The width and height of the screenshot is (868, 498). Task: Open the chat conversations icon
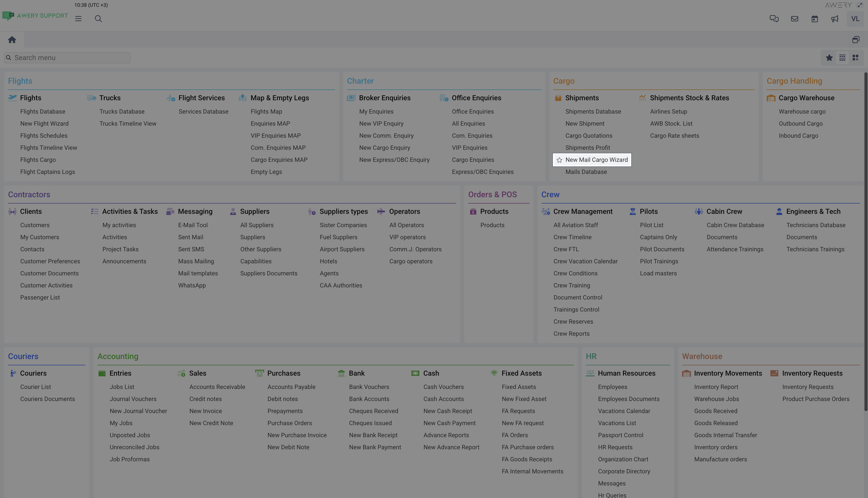pyautogui.click(x=774, y=19)
